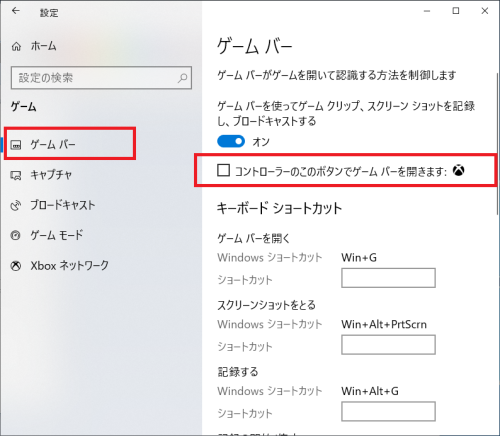
Task: Click the 設定の検索 search field
Action: point(101,78)
